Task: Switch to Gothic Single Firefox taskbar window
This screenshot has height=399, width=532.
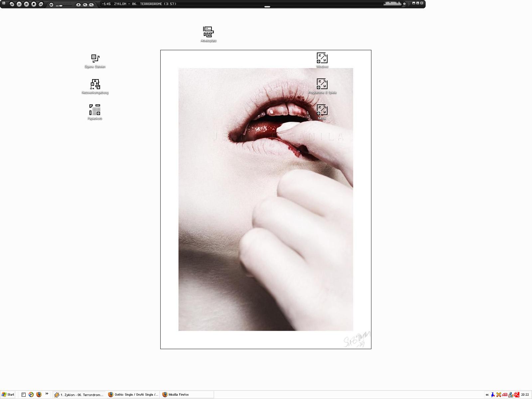Action: pyautogui.click(x=133, y=395)
